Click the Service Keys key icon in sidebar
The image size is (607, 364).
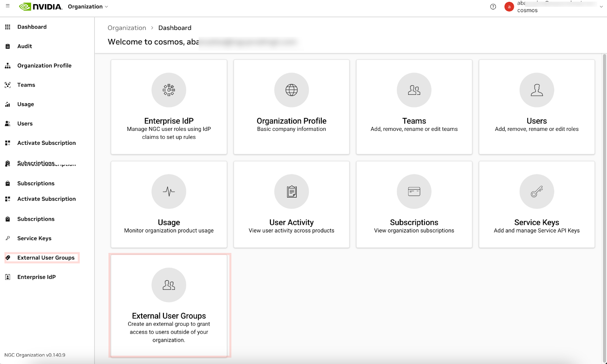point(8,238)
